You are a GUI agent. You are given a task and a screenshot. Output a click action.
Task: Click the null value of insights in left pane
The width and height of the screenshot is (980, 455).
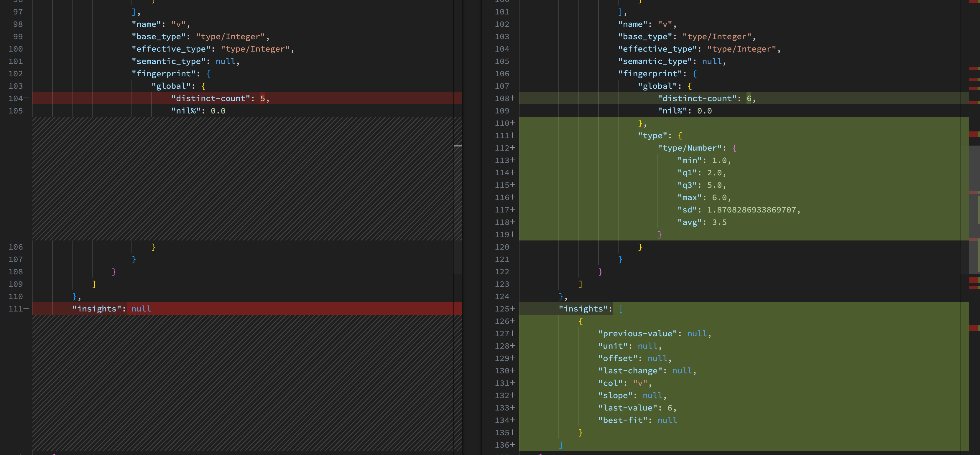tap(141, 309)
